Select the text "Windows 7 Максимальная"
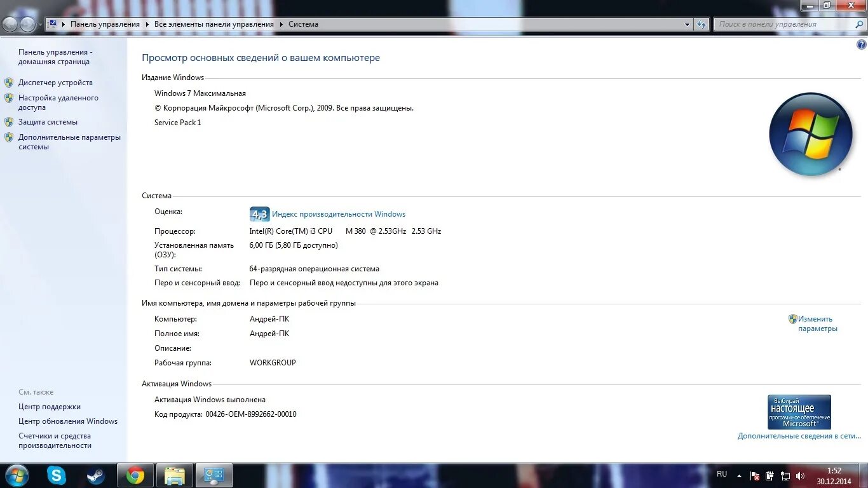Image resolution: width=868 pixels, height=488 pixels. coord(200,93)
